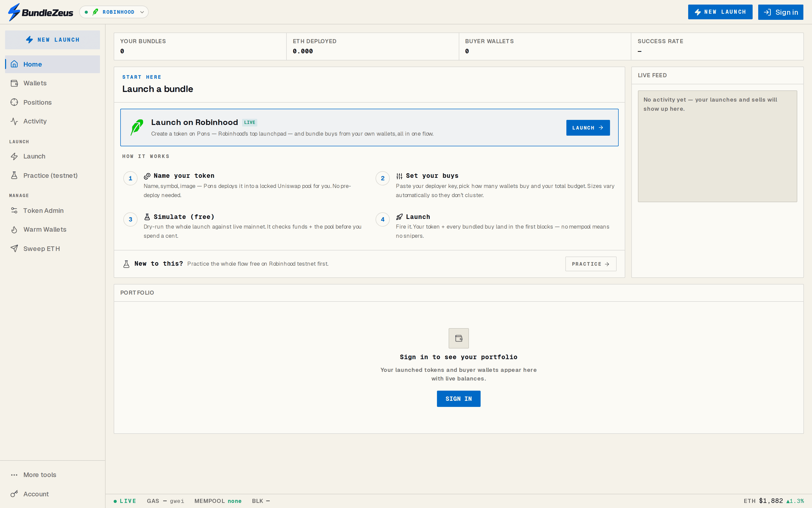
Task: Click the Wallets icon in sidebar
Action: point(14,83)
